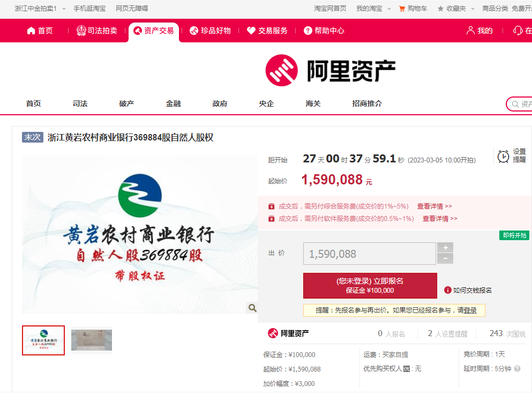Open the 首页 home tab with house icon
Viewport: 532px width, 394px height.
[x=40, y=31]
